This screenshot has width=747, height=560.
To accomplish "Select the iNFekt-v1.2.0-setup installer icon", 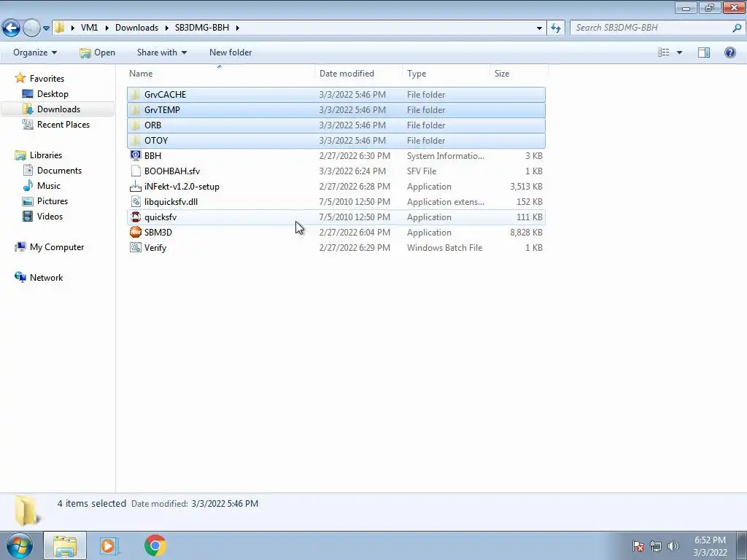I will (136, 186).
